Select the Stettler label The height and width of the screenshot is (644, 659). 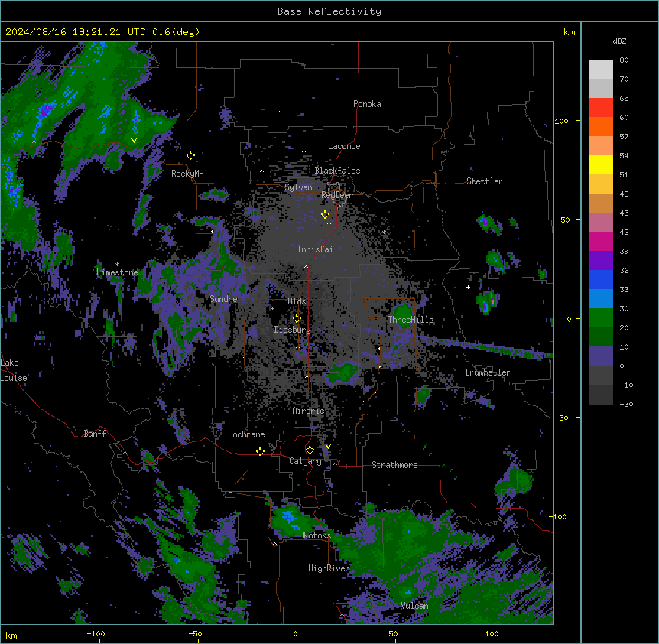click(x=485, y=181)
